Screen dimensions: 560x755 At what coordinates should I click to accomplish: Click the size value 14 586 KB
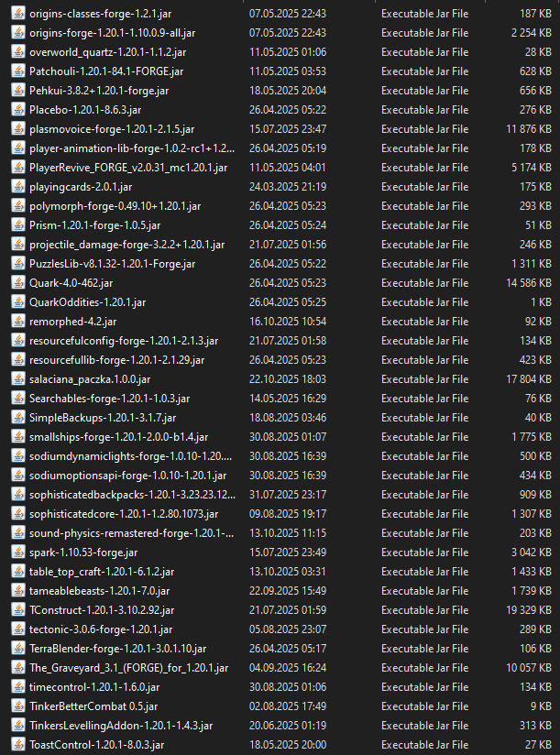pos(529,283)
